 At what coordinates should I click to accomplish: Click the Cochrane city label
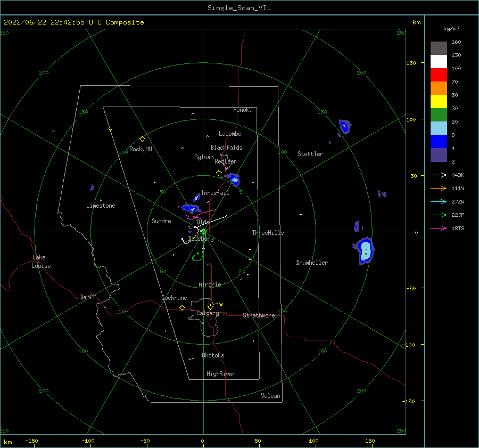coord(174,298)
